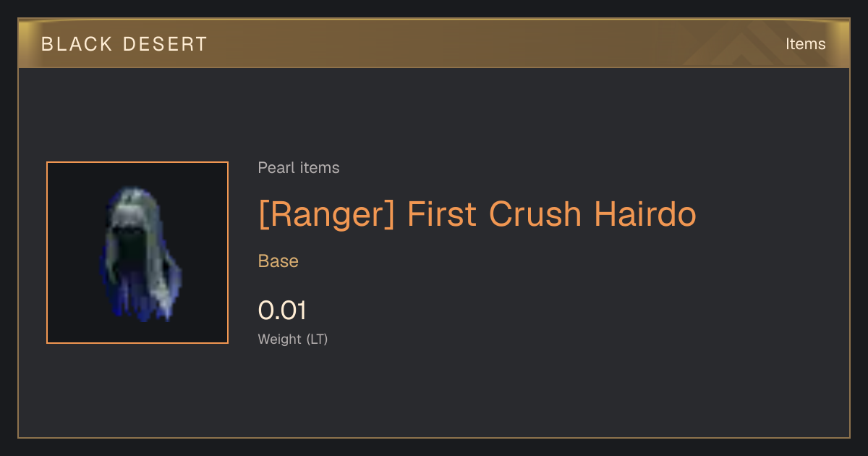Select the 0.01 weight value
868x456 pixels.
tap(282, 311)
